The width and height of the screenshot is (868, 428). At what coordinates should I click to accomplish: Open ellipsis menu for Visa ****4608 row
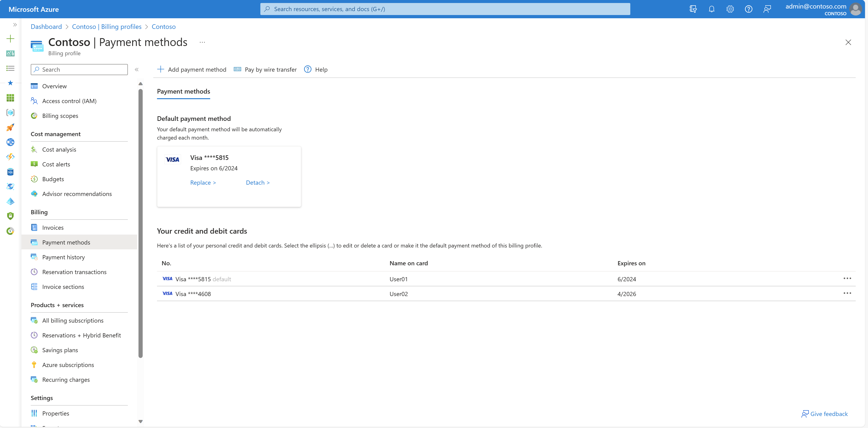point(847,293)
